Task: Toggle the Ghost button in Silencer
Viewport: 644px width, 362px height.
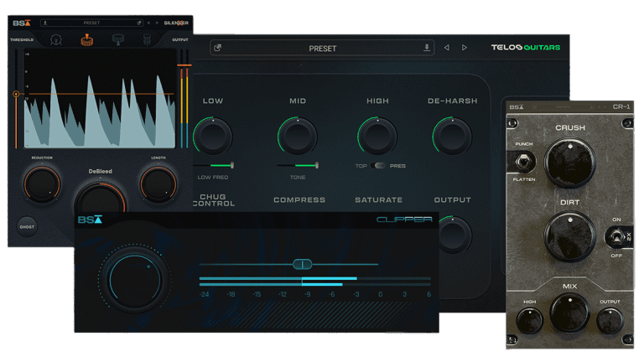Action: [27, 226]
